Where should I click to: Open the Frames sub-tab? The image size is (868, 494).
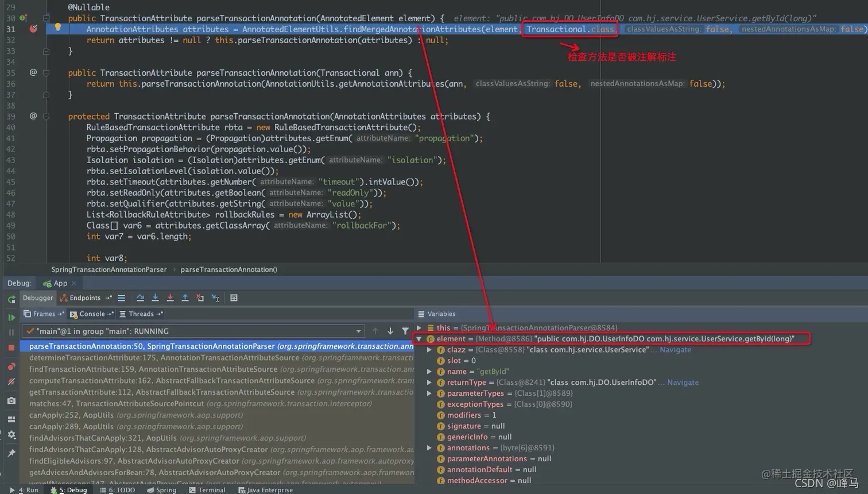[x=44, y=314]
